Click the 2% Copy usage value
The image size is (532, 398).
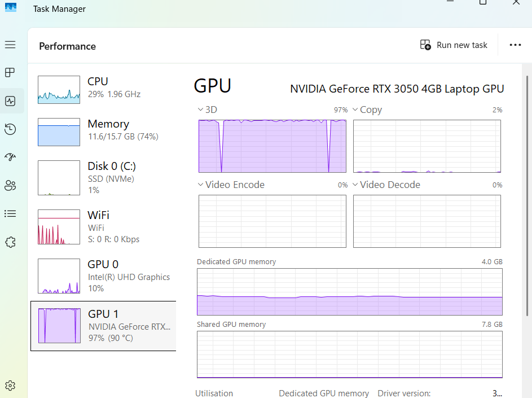(498, 110)
